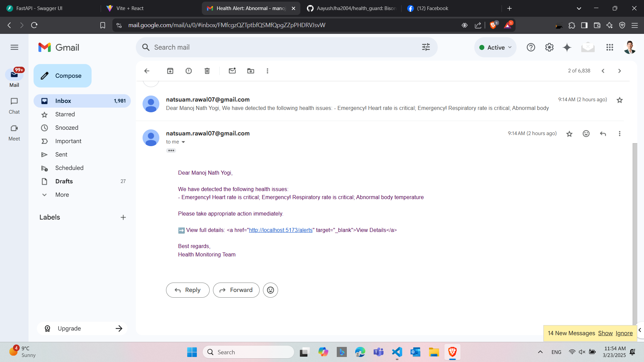Star the expanded message
644x362 pixels.
click(569, 134)
